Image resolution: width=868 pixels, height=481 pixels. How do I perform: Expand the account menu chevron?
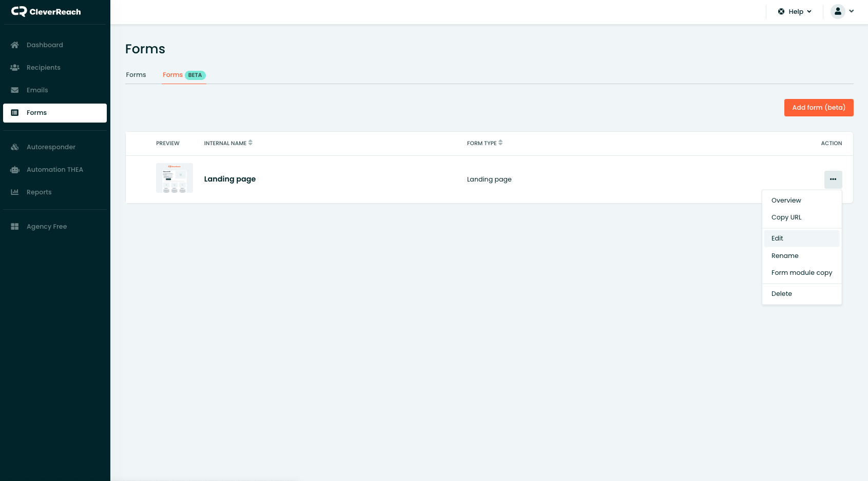(x=852, y=11)
